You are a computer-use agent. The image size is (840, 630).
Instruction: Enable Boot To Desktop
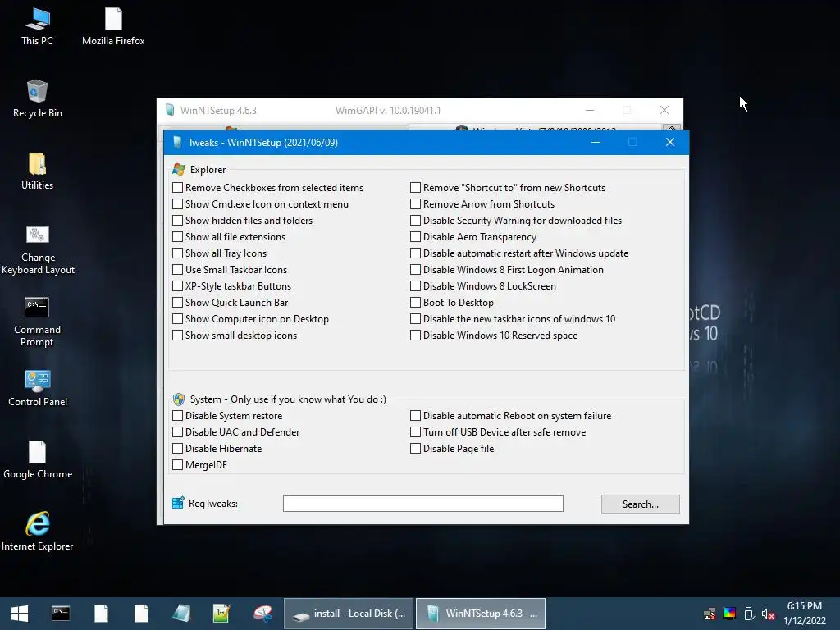pyautogui.click(x=415, y=303)
